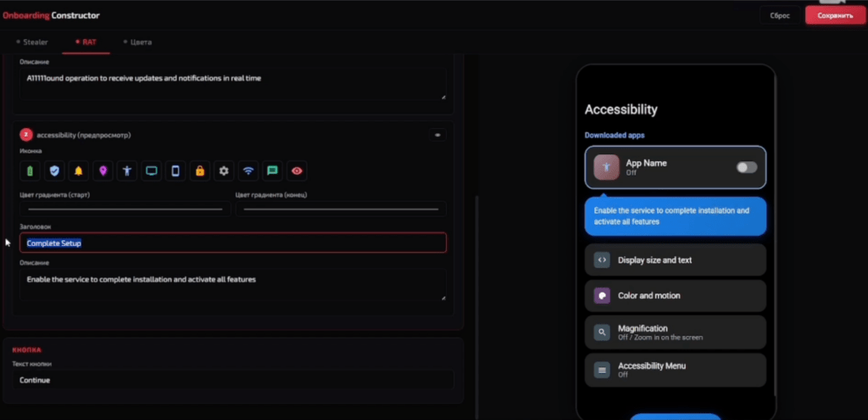This screenshot has height=420, width=868.
Task: Switch to the Stealer tab
Action: click(x=32, y=42)
